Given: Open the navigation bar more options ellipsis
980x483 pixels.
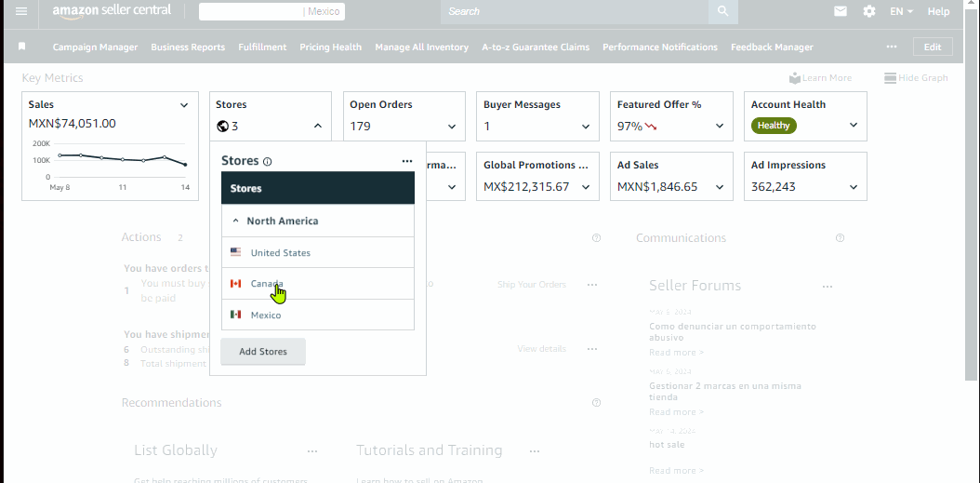Looking at the screenshot, I should point(892,47).
